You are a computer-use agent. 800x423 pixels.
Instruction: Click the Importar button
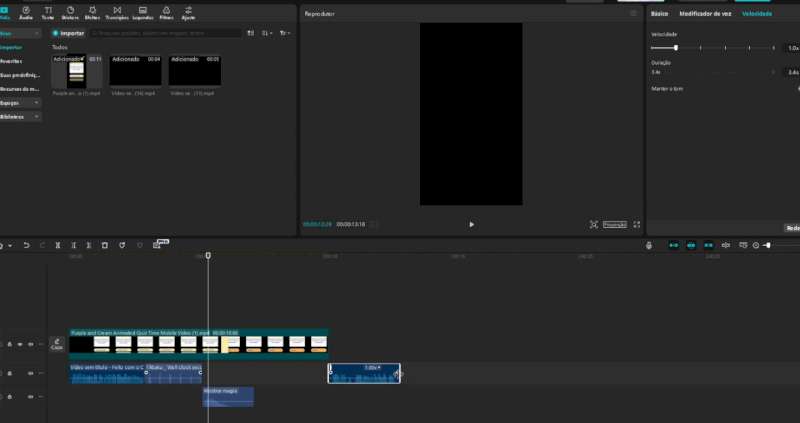[x=69, y=33]
